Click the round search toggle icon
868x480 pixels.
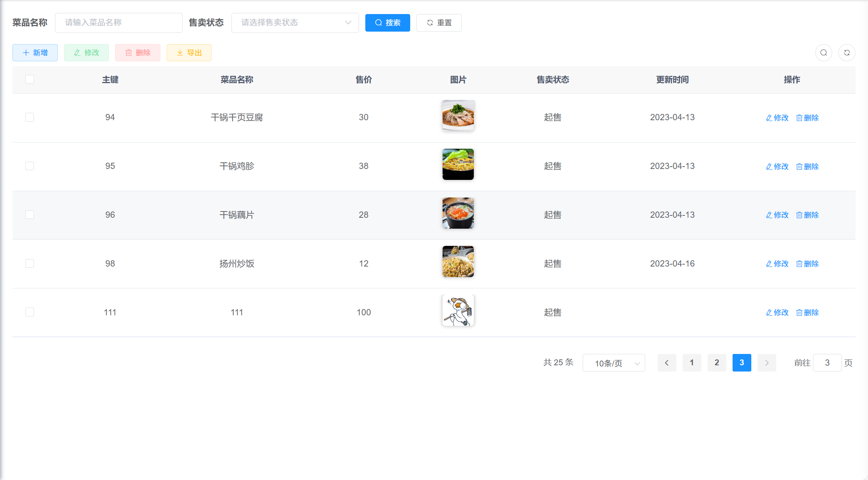pos(824,53)
